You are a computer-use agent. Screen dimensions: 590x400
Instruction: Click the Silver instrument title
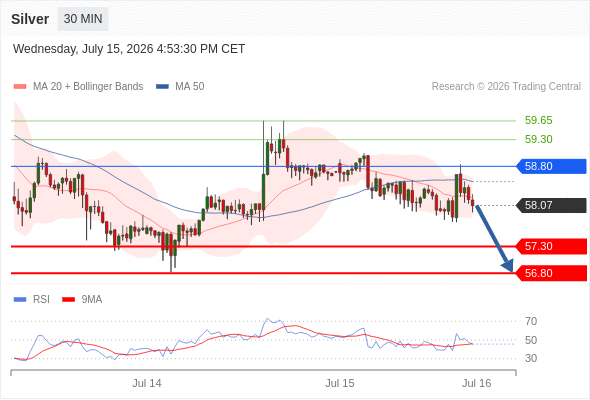[30, 19]
